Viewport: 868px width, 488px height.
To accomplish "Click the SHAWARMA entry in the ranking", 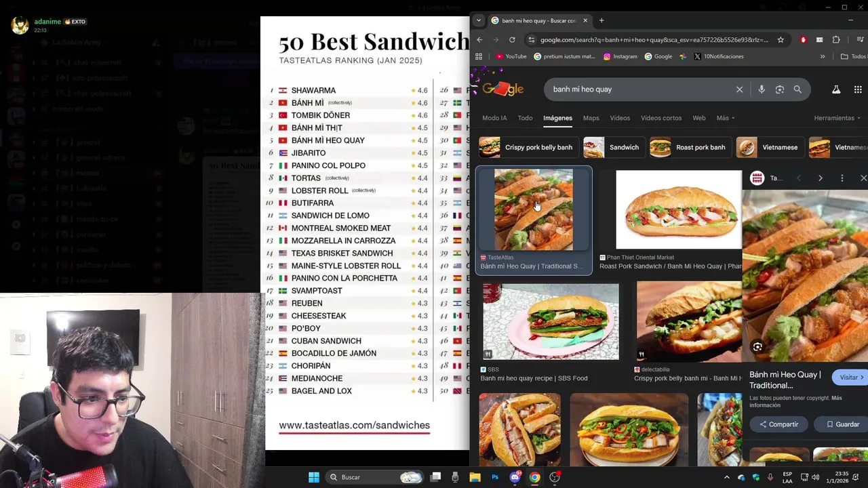I will pyautogui.click(x=313, y=90).
